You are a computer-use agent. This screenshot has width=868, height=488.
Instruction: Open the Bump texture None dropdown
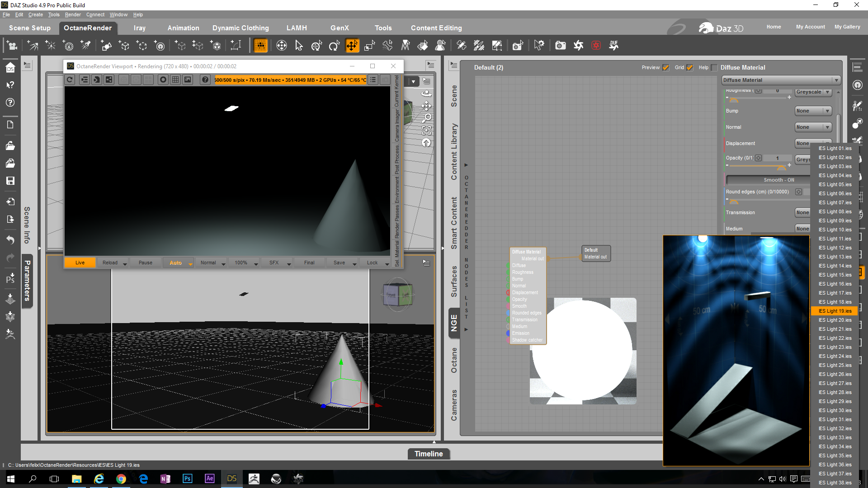pyautogui.click(x=813, y=111)
